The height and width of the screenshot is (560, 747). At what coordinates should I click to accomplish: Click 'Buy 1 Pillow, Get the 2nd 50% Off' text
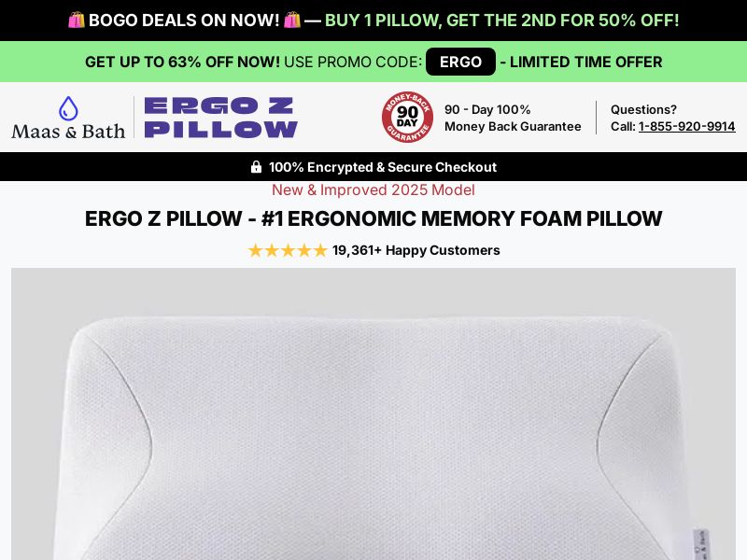click(501, 21)
